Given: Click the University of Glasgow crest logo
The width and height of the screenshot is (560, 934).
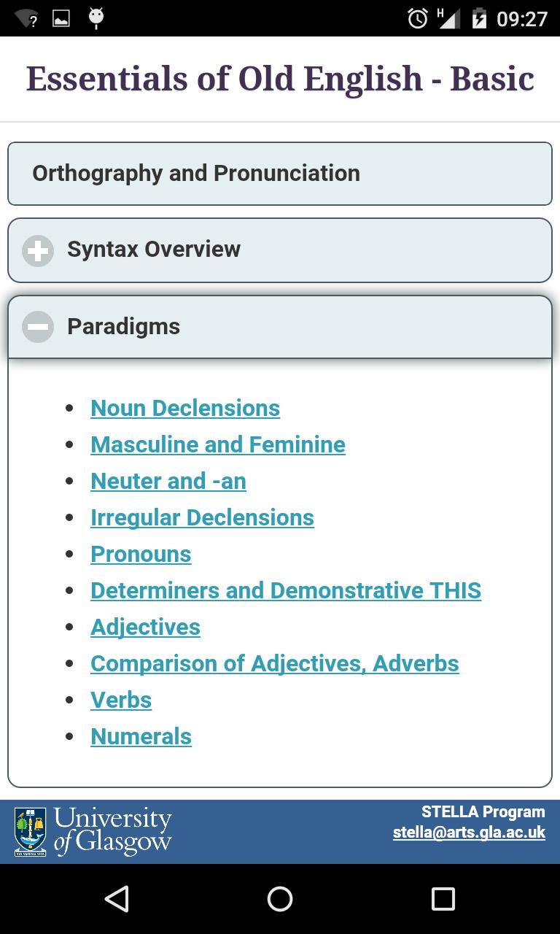Looking at the screenshot, I should pyautogui.click(x=30, y=832).
